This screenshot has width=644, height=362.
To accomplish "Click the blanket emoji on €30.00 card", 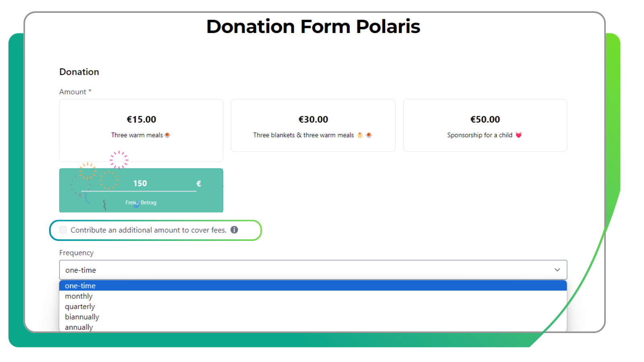I will pyautogui.click(x=359, y=135).
